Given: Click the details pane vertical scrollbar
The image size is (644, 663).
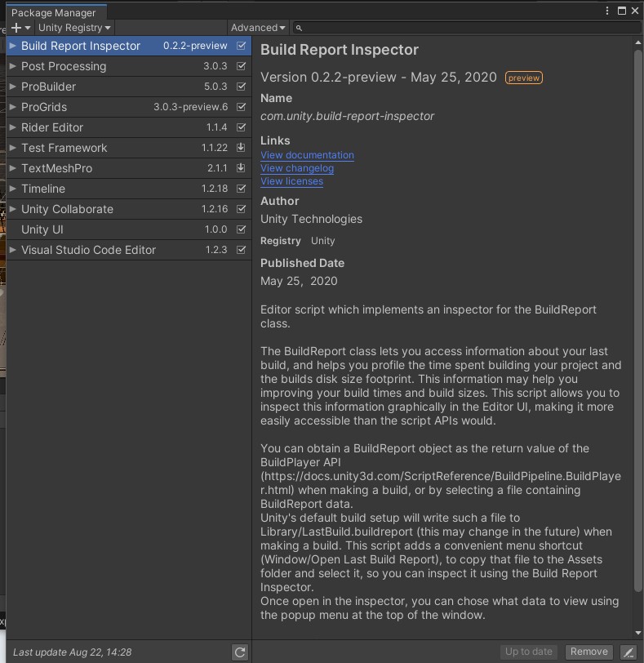Looking at the screenshot, I should [637, 322].
